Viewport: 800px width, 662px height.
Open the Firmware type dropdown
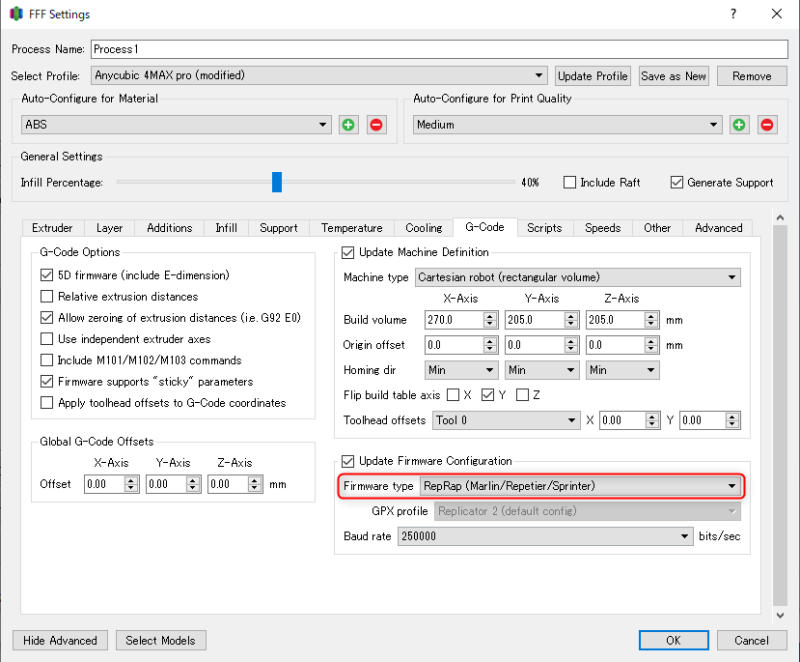(581, 486)
